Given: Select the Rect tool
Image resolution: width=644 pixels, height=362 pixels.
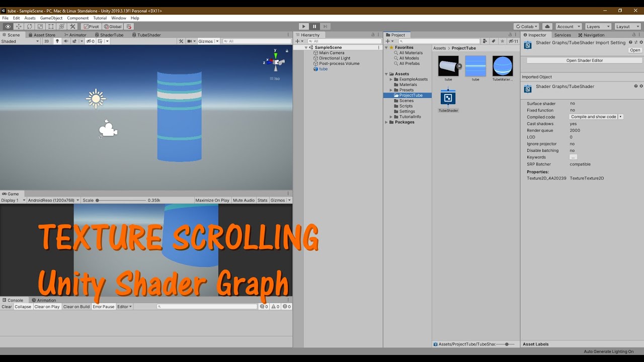Looking at the screenshot, I should pyautogui.click(x=51, y=27).
